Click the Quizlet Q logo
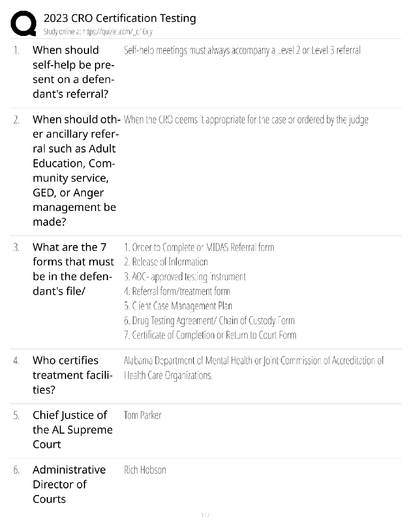The image size is (411, 532). (24, 23)
